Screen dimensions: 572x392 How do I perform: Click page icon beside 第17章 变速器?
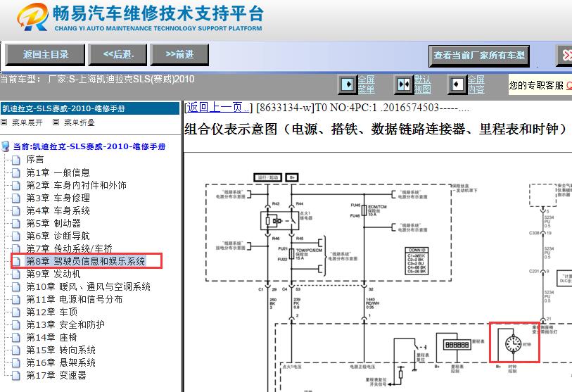pyautogui.click(x=16, y=376)
